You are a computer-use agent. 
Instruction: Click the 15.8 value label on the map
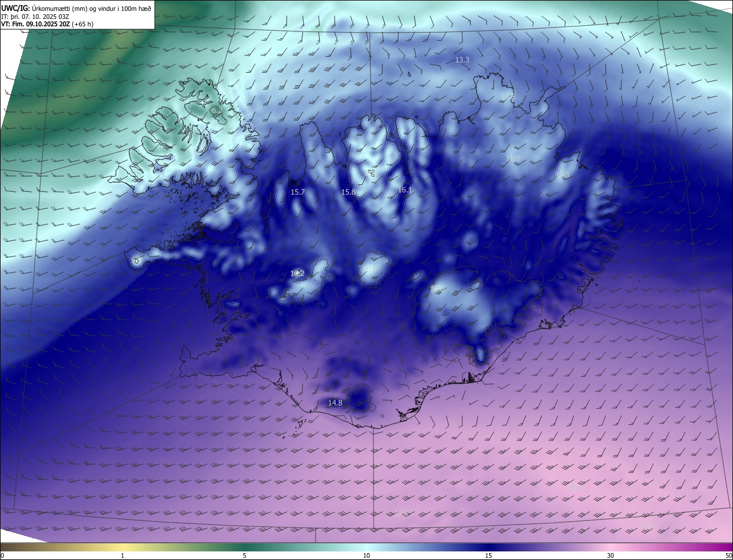click(348, 192)
